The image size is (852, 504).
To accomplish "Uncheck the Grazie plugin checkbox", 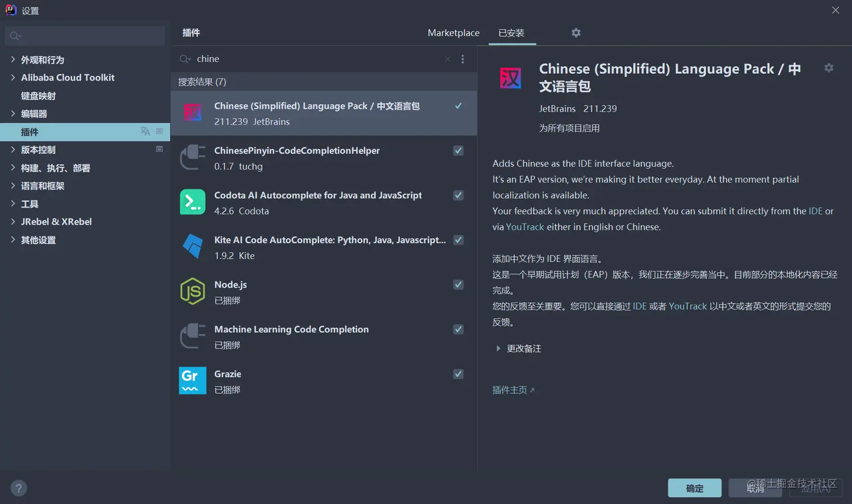I will coord(458,374).
